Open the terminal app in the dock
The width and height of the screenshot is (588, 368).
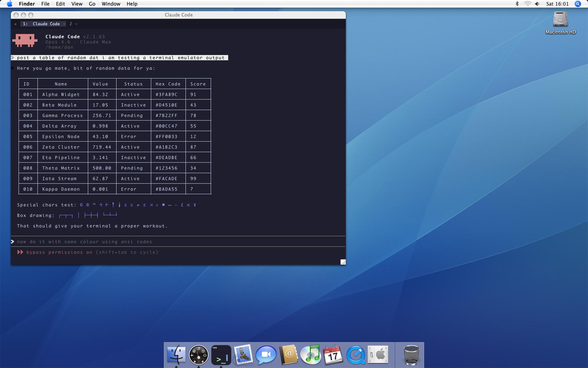pos(221,355)
